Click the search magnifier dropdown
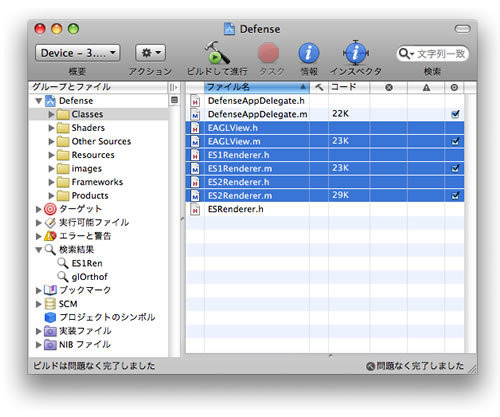This screenshot has height=417, width=500. [406, 53]
